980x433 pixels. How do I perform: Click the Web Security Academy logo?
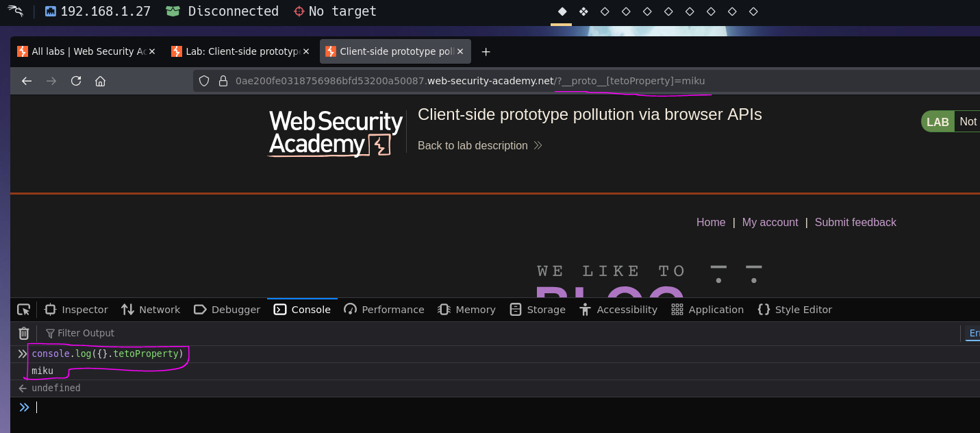point(336,134)
